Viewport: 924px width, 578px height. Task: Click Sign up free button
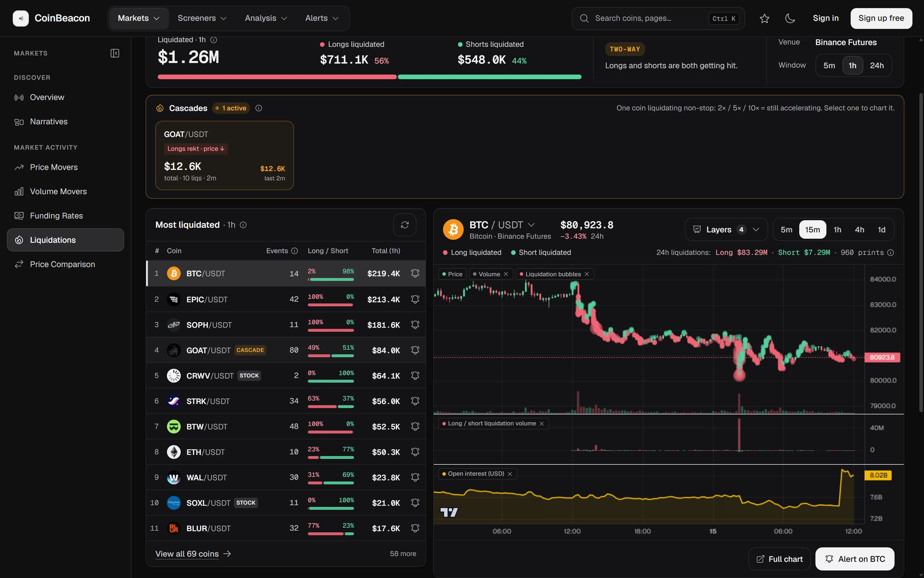click(x=881, y=18)
